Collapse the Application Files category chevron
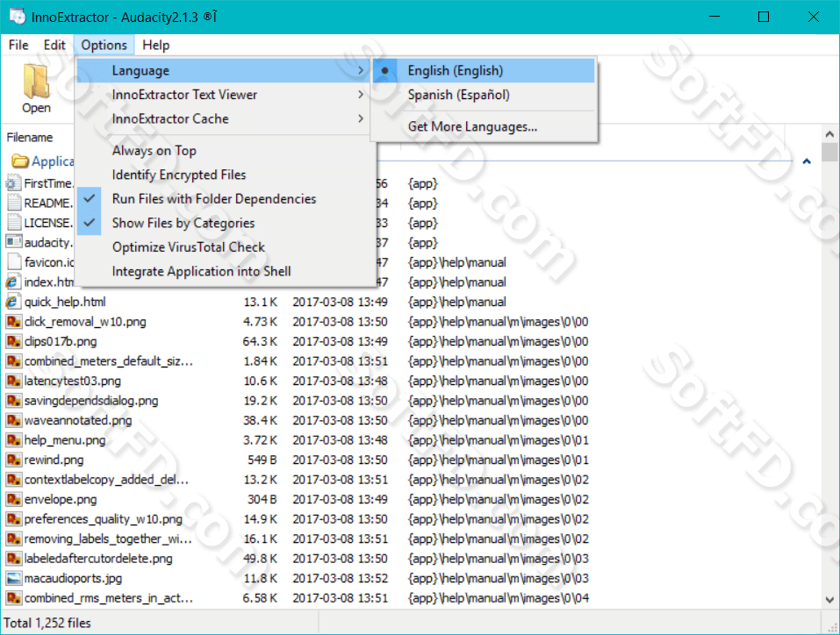The image size is (840, 635). tap(807, 161)
